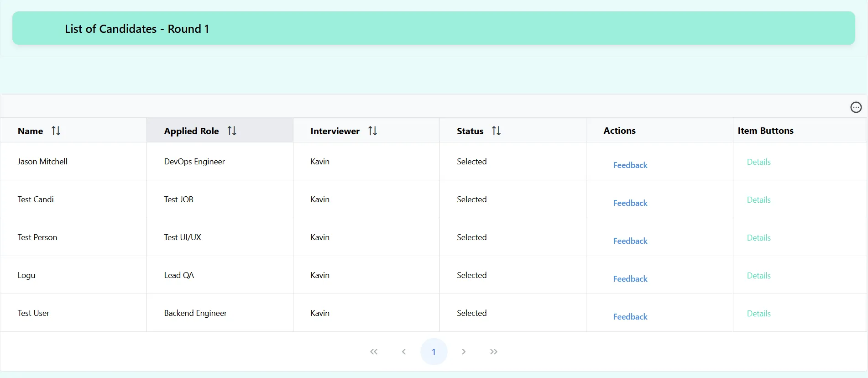
Task: Give Feedback for Test Person
Action: 630,241
